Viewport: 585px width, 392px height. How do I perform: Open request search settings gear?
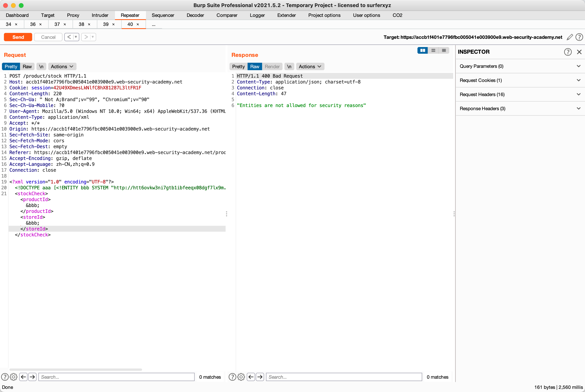click(x=14, y=377)
